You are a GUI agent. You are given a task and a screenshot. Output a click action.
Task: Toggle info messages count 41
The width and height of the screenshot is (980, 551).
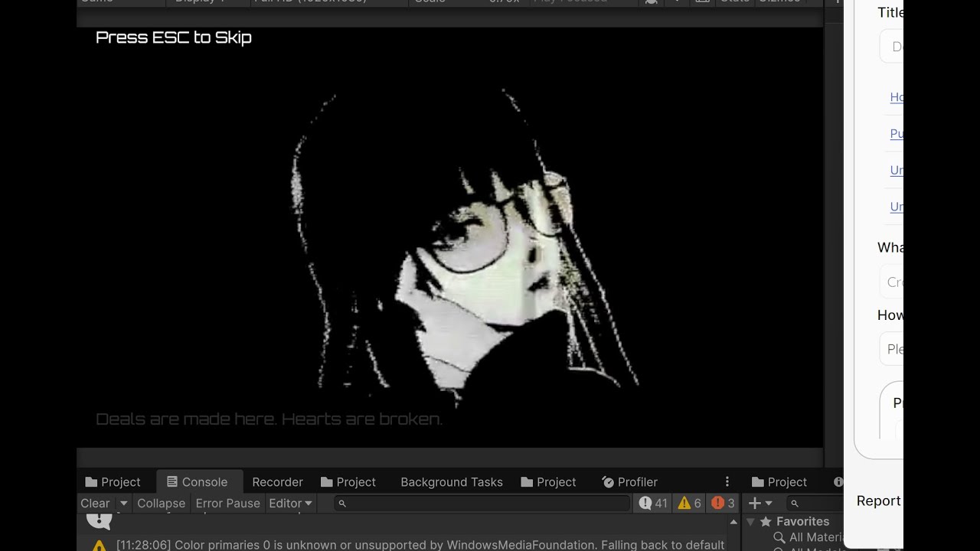click(653, 504)
